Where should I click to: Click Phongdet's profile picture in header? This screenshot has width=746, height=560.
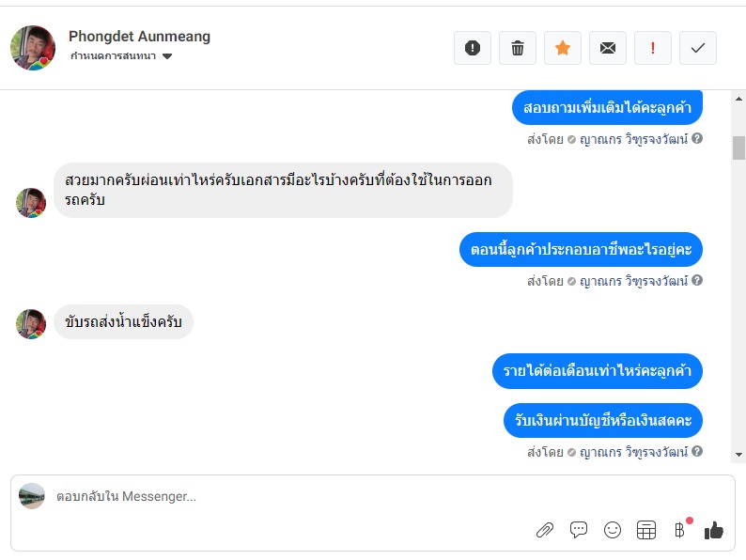tap(33, 48)
